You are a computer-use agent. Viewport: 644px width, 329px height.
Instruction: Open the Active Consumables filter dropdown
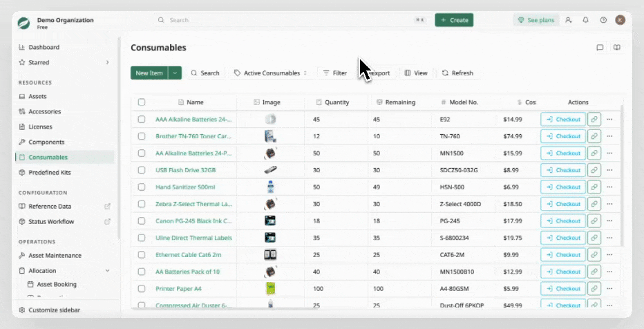coord(271,73)
